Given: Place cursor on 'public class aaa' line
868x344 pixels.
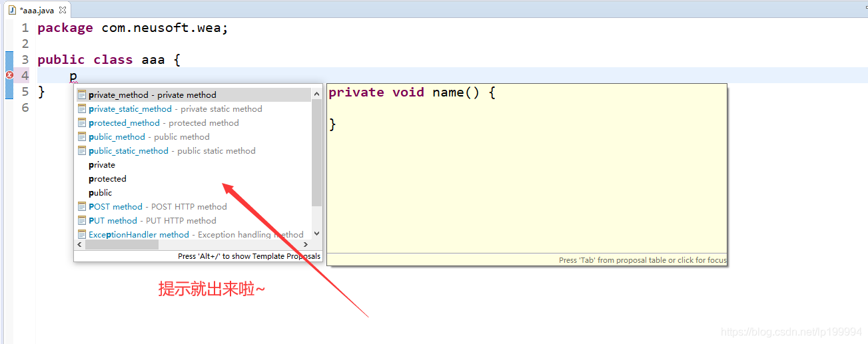Looking at the screenshot, I should pyautogui.click(x=109, y=60).
